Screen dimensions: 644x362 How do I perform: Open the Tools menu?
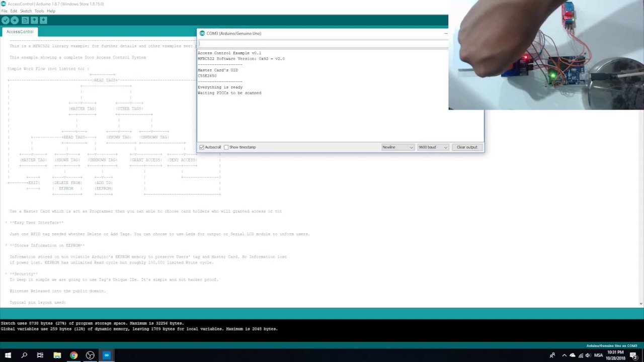pos(39,11)
